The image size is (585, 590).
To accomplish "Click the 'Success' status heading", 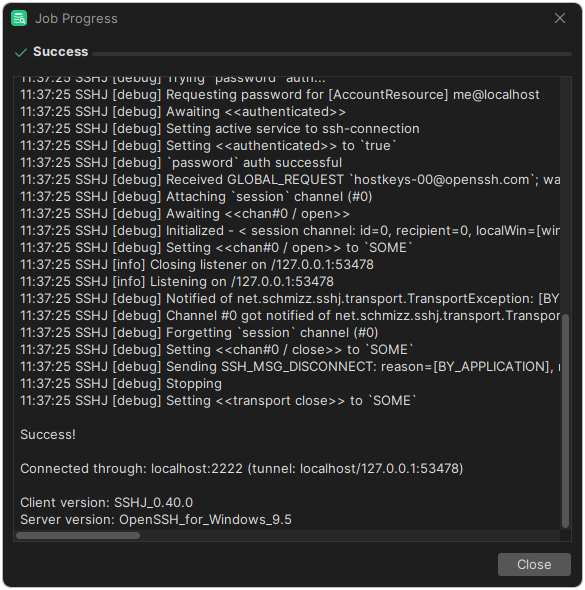I will pos(61,52).
